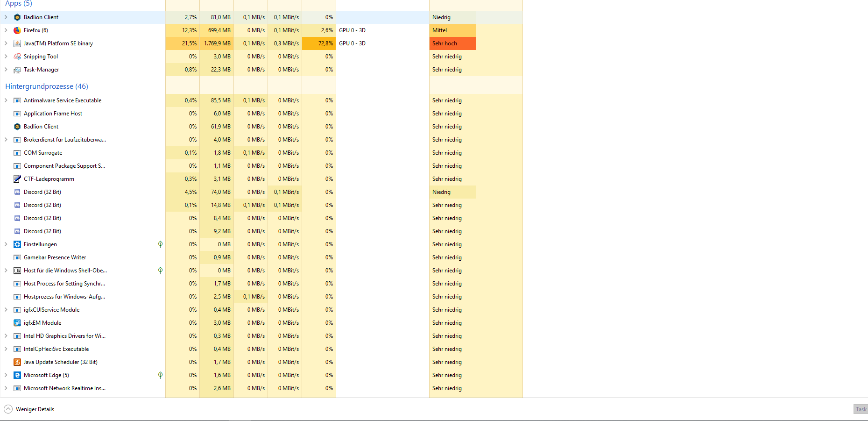868x421 pixels.
Task: Click the Badlion Client app icon in Apps
Action: (x=17, y=17)
